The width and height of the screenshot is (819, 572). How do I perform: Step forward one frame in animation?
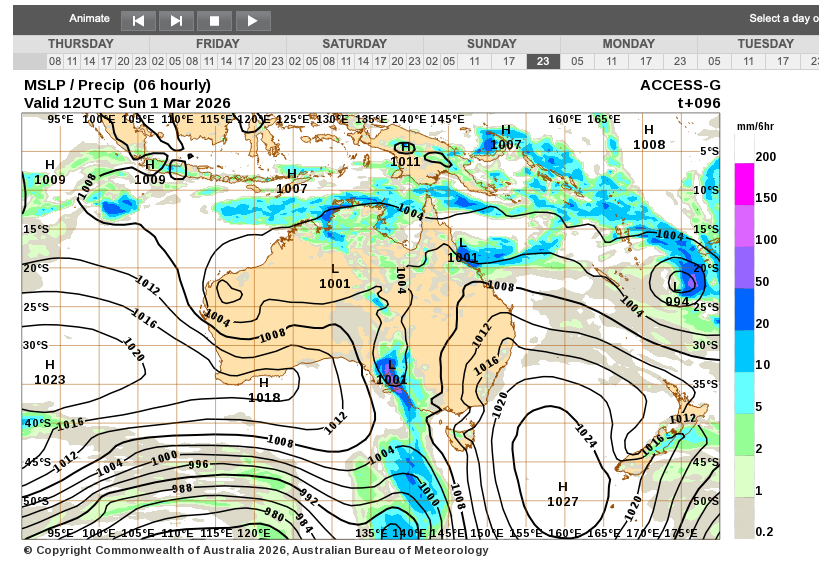pyautogui.click(x=176, y=20)
